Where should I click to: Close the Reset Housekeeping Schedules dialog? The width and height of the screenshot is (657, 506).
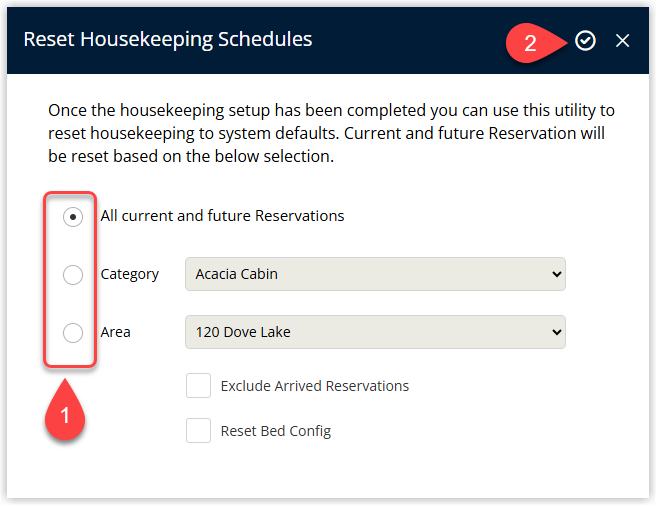tap(622, 41)
